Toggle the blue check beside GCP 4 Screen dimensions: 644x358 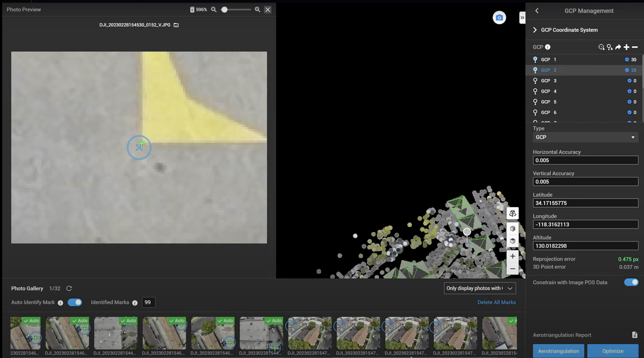[629, 91]
